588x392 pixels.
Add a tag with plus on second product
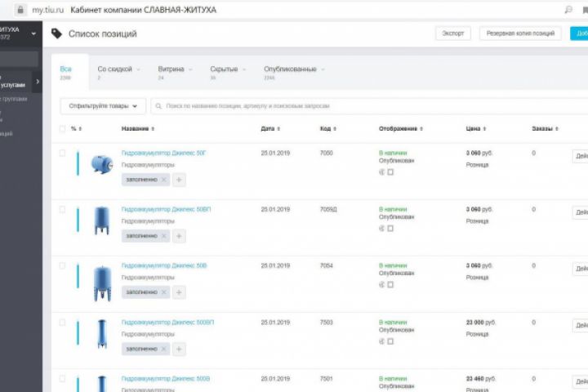(179, 236)
